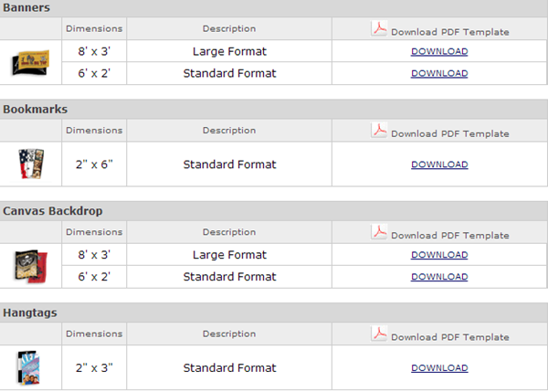
Task: Download the Hangtags 2" x 3" template
Action: pyautogui.click(x=439, y=368)
